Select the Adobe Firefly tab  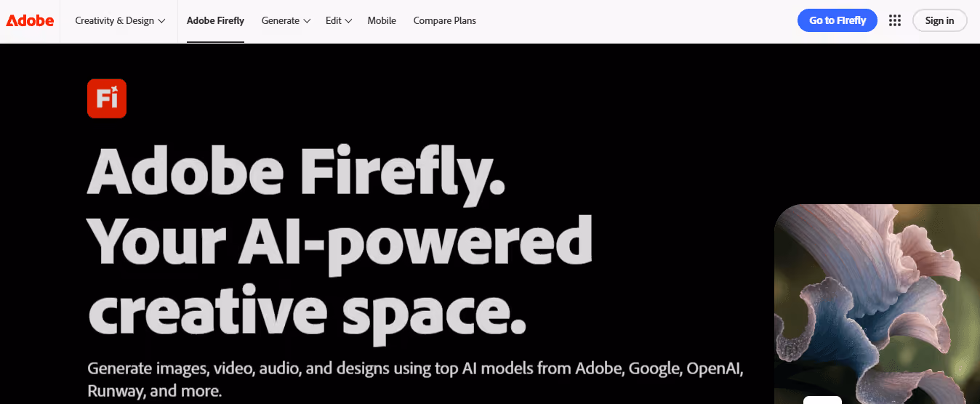[x=215, y=20]
